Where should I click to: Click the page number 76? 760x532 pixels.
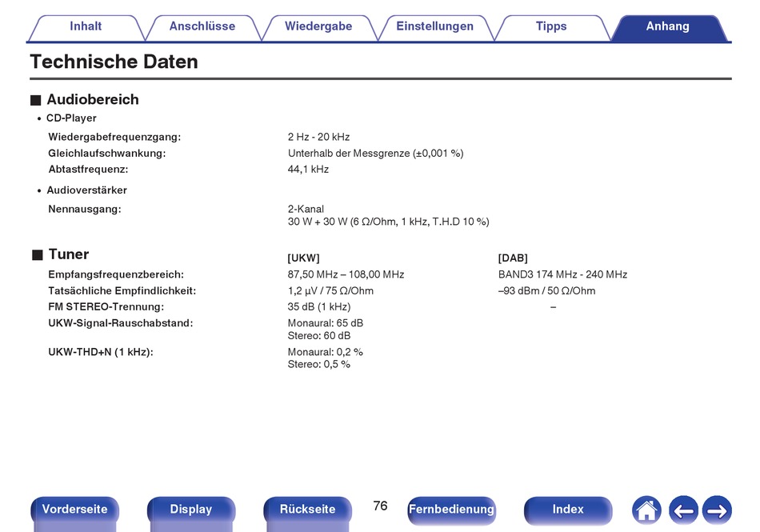tap(380, 506)
